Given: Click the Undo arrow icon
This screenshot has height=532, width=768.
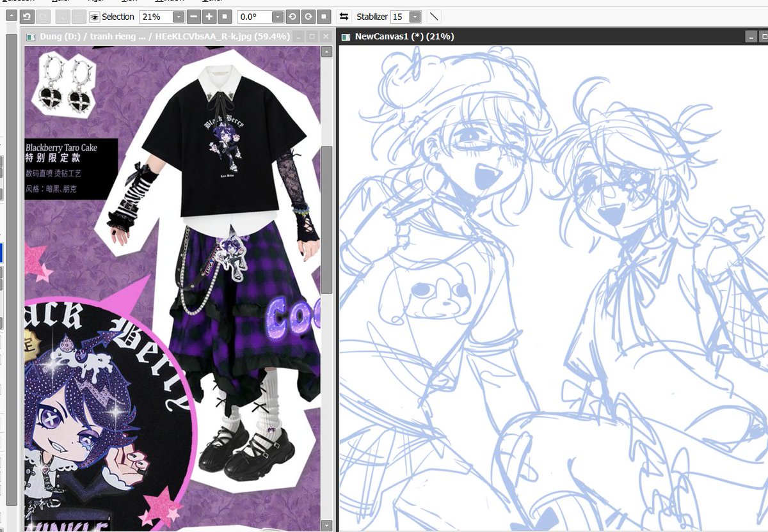Looking at the screenshot, I should coord(27,17).
